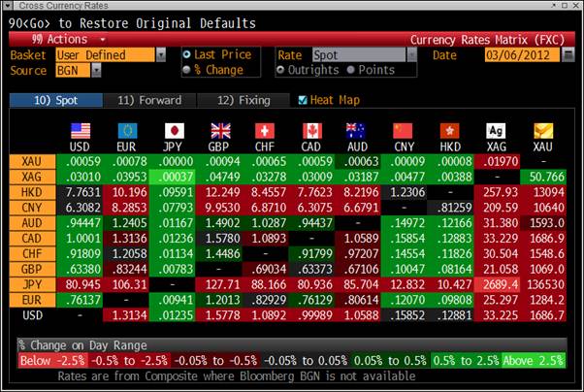Click the CHF Swiss flag icon

[265, 130]
